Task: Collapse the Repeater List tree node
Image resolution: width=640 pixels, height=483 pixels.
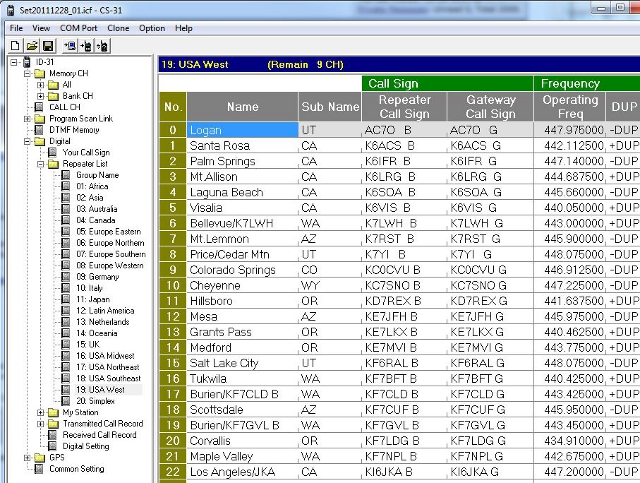Action: (x=41, y=163)
